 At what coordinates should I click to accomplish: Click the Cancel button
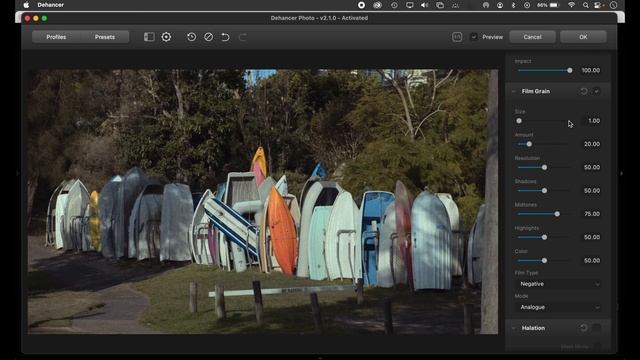pyautogui.click(x=532, y=37)
